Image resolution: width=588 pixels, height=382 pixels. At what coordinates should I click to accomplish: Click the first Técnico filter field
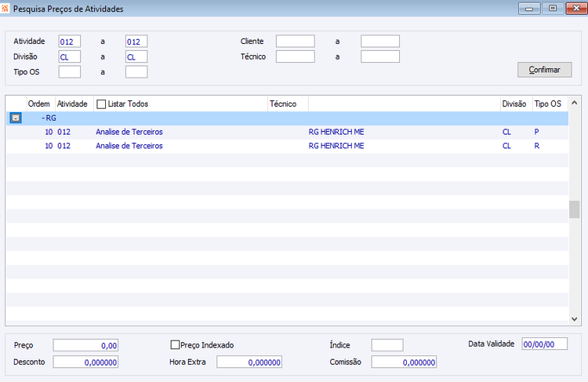[295, 56]
